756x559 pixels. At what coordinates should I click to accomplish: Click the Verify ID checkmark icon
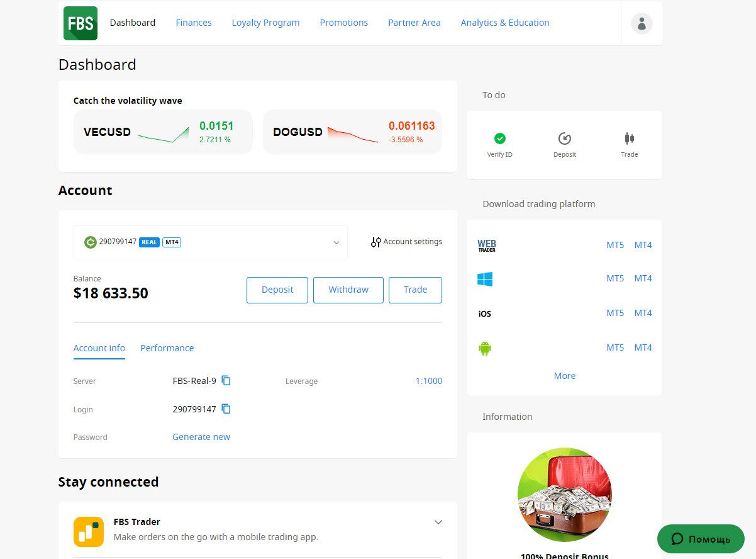[500, 138]
